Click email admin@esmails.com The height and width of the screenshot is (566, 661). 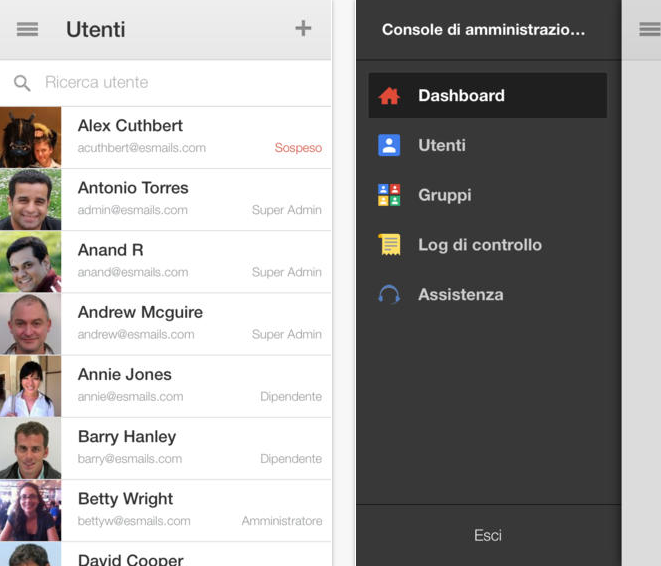133,210
